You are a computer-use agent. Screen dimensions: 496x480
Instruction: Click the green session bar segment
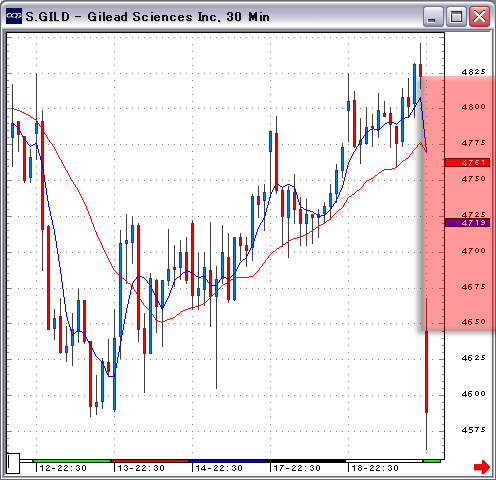pyautogui.click(x=72, y=461)
